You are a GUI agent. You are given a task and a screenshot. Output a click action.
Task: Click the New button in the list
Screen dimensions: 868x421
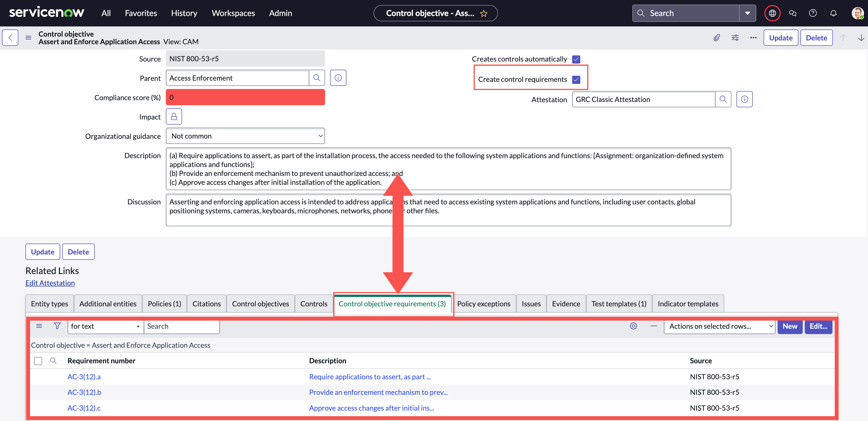click(x=790, y=326)
